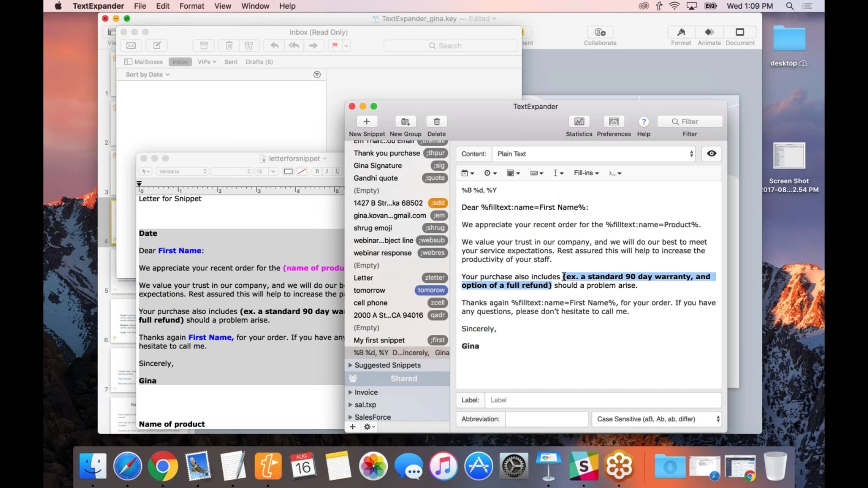Viewport: 868px width, 488px height.
Task: Click the Archive icon in Mail toolbar
Action: tap(204, 46)
